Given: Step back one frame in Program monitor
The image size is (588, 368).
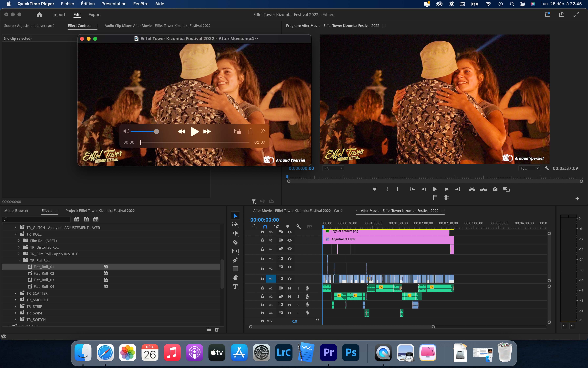Looking at the screenshot, I should 423,189.
